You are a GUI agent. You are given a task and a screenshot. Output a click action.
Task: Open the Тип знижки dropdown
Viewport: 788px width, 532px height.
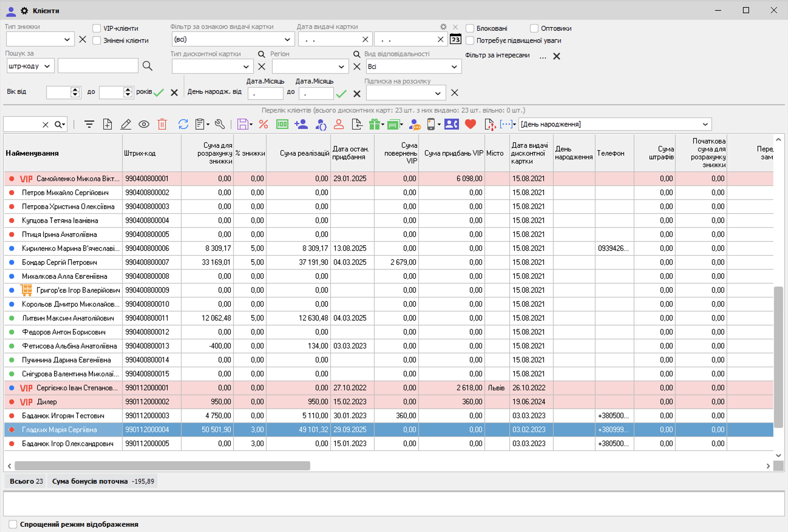[67, 40]
